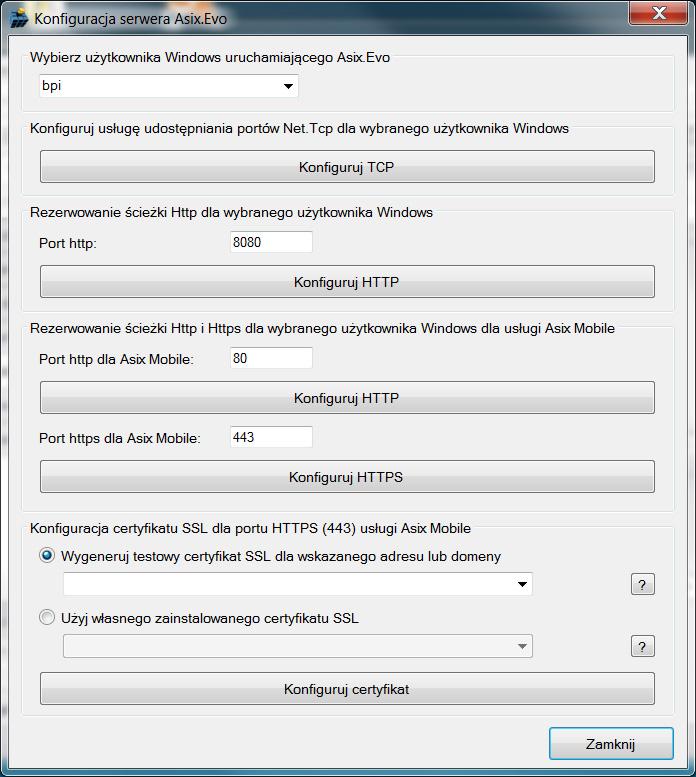Click the Konfiguruj HTTPS button
The width and height of the screenshot is (696, 777).
coord(347,477)
